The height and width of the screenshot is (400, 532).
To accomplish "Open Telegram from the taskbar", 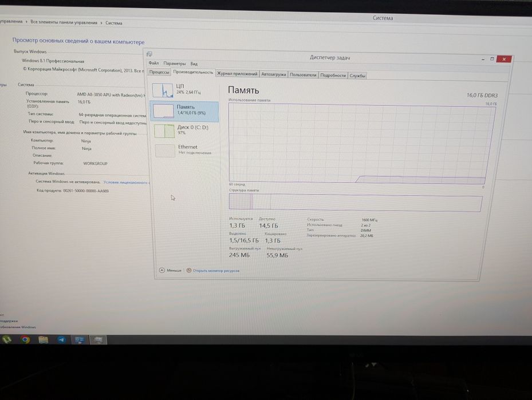I will click(61, 339).
